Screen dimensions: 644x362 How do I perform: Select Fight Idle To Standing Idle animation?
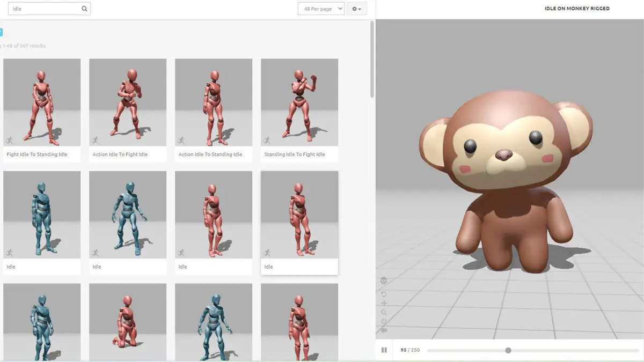tap(42, 110)
